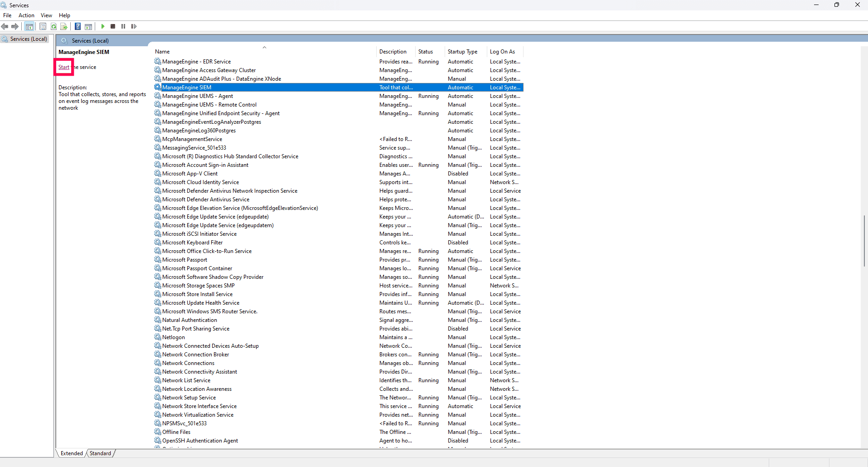Select Microsoft Account Sign-in Assistant
This screenshot has width=868, height=467.
click(339, 165)
